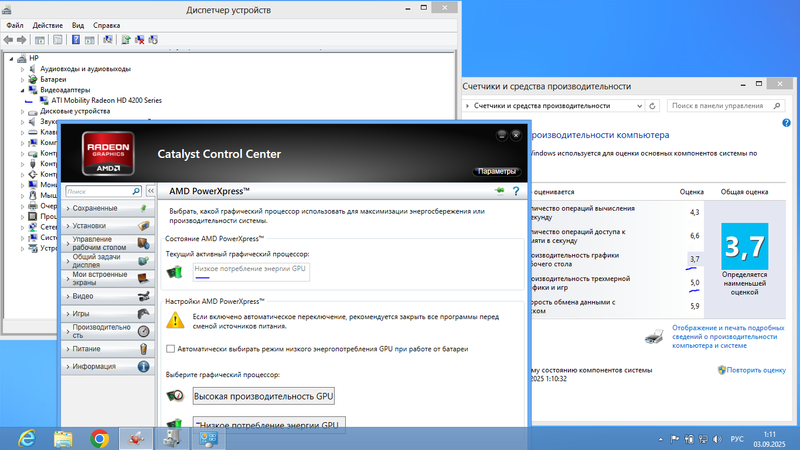800x450 pixels.
Task: Click the search magnifier in Catalyst sidebar
Action: [x=136, y=191]
